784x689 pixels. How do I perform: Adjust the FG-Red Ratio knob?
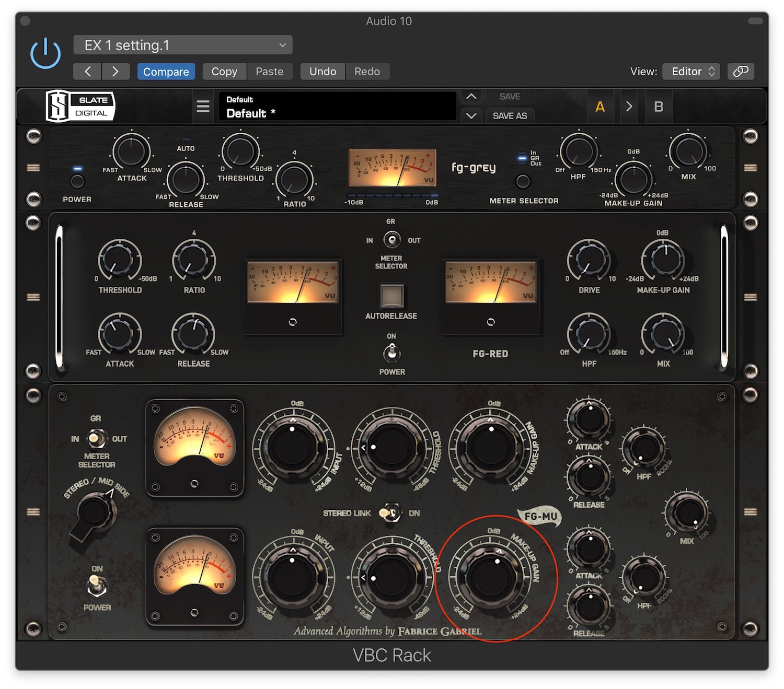click(x=194, y=260)
